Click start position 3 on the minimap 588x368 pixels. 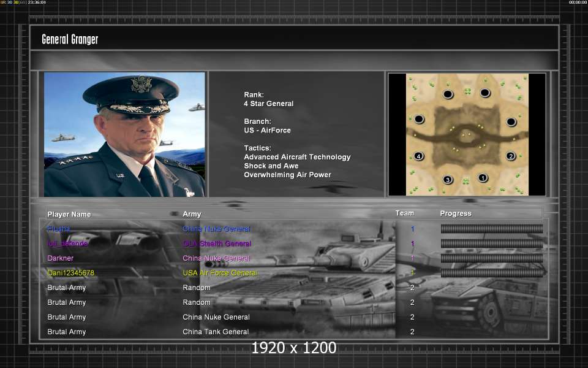pos(447,180)
